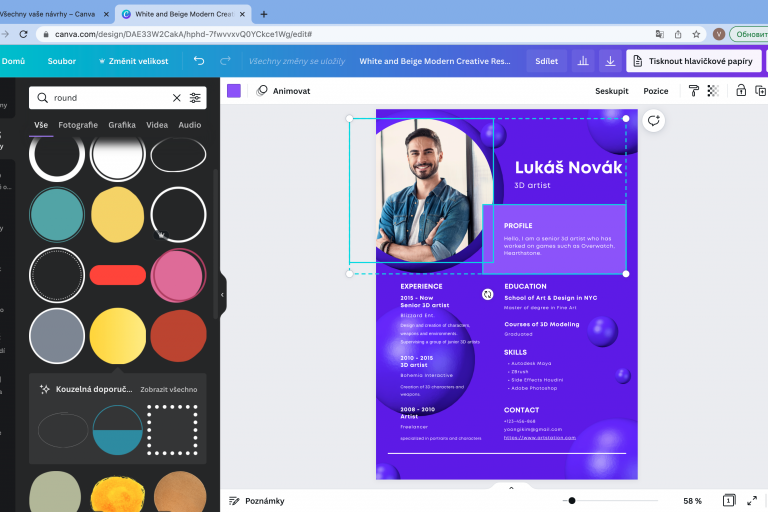Click the redo arrow in top bar
This screenshot has height=512, width=768.
(x=225, y=61)
